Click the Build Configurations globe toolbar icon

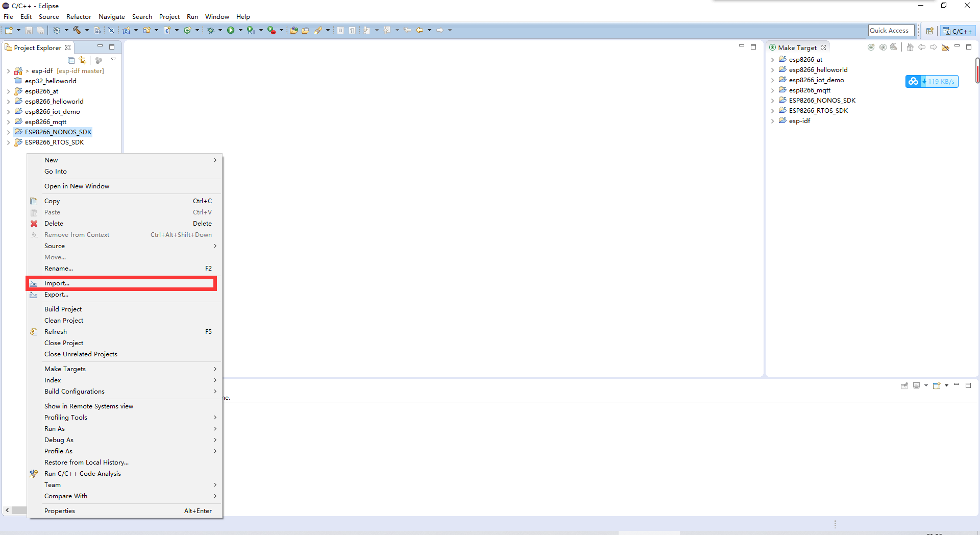tap(57, 31)
